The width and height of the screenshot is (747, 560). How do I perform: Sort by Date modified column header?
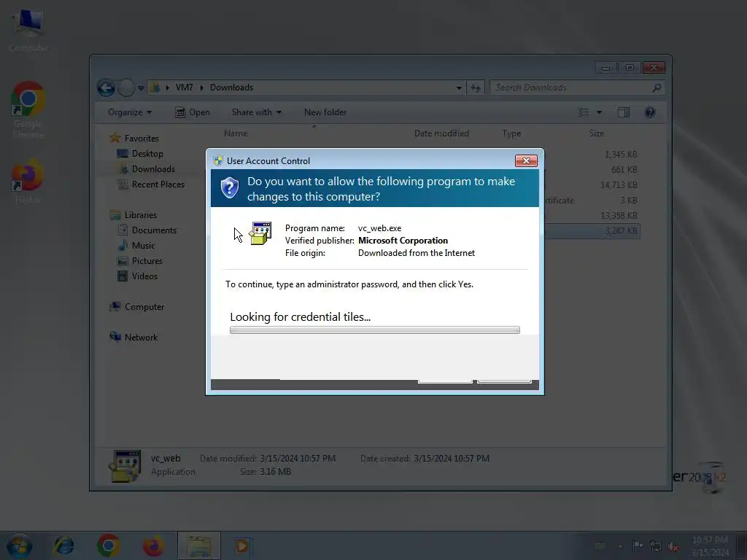(x=441, y=133)
